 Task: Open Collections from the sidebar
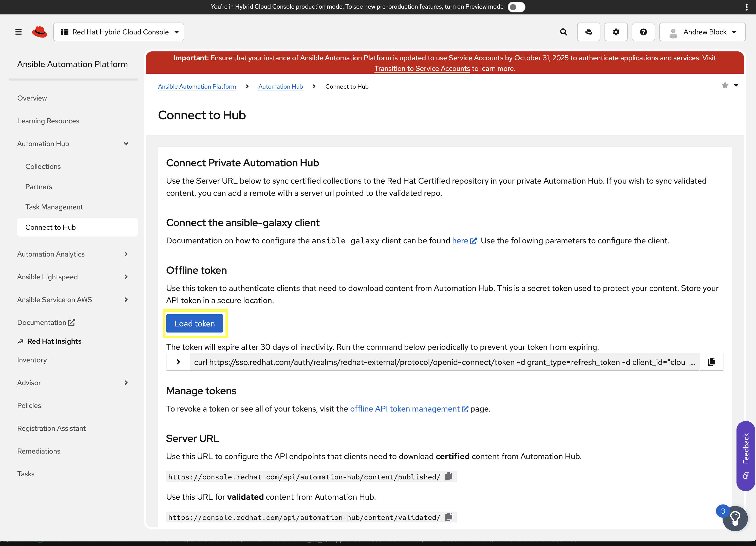[43, 166]
